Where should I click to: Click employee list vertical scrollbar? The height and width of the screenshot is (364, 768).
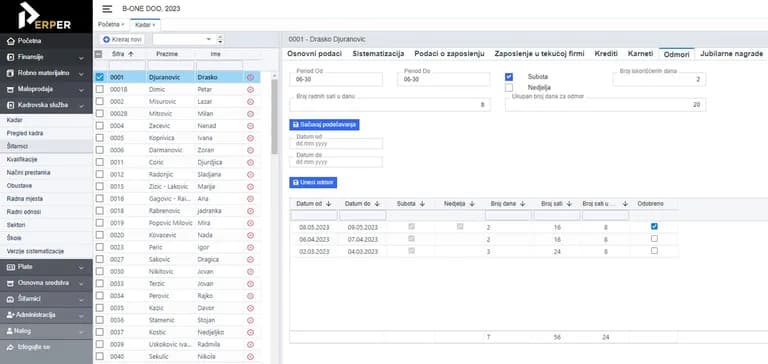pos(274,117)
